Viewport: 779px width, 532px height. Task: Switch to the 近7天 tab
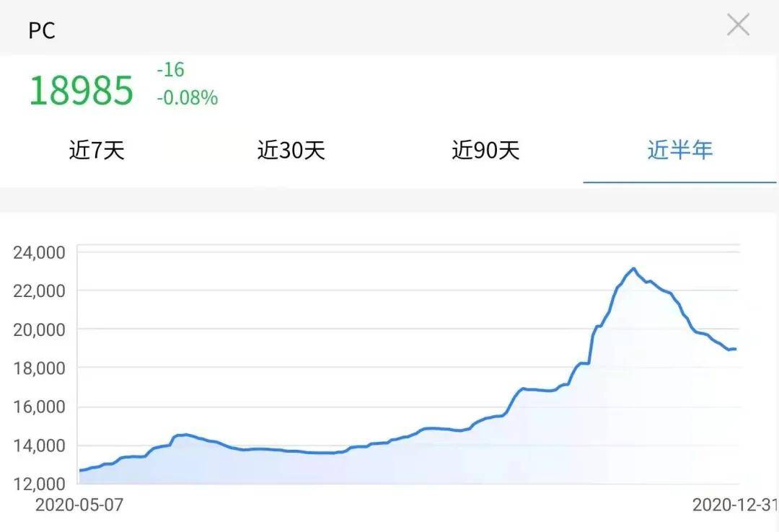pos(97,150)
